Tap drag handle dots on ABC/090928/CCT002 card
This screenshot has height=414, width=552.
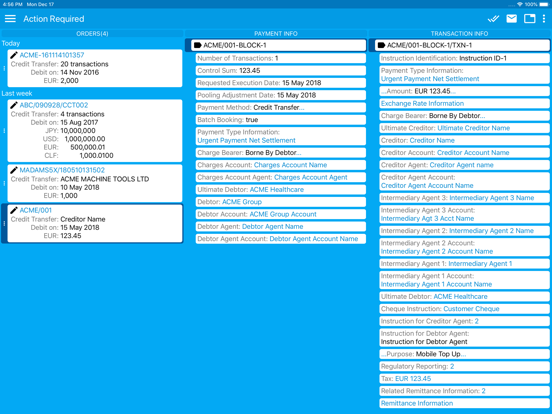(x=4, y=131)
